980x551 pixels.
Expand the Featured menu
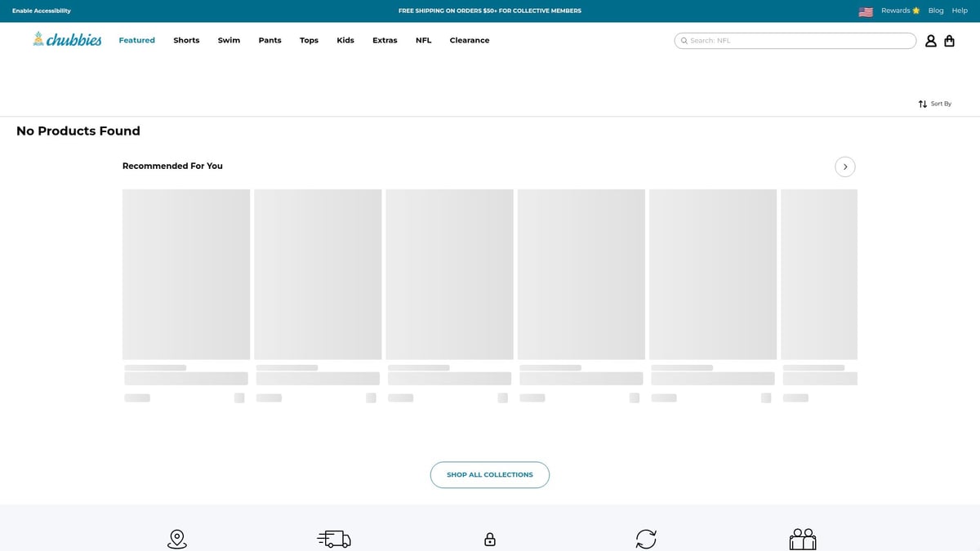click(x=136, y=40)
